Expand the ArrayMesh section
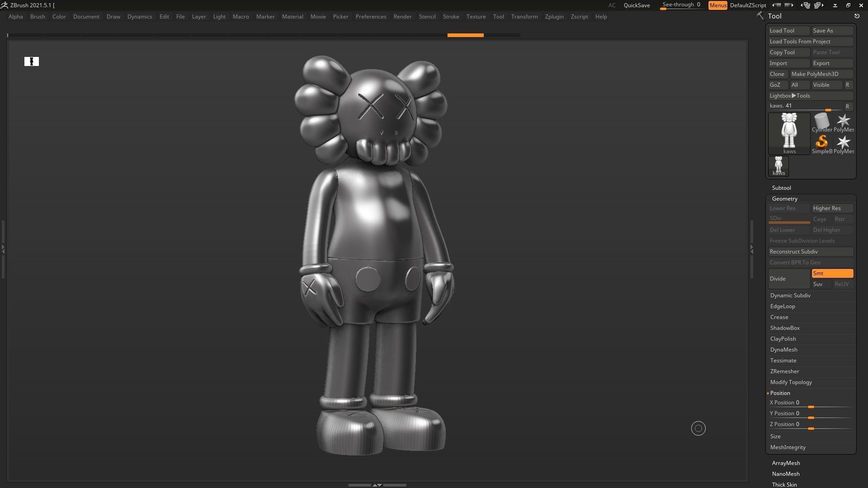 786,463
